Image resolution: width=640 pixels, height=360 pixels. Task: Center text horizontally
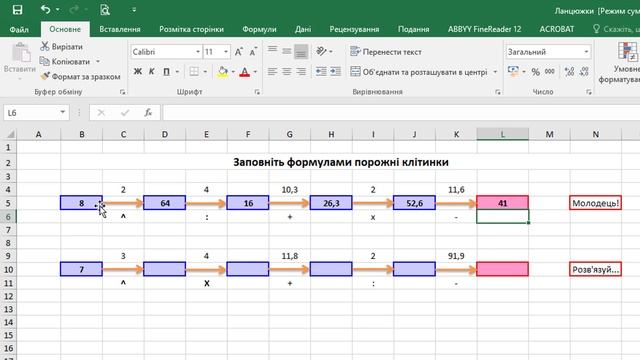[x=287, y=71]
